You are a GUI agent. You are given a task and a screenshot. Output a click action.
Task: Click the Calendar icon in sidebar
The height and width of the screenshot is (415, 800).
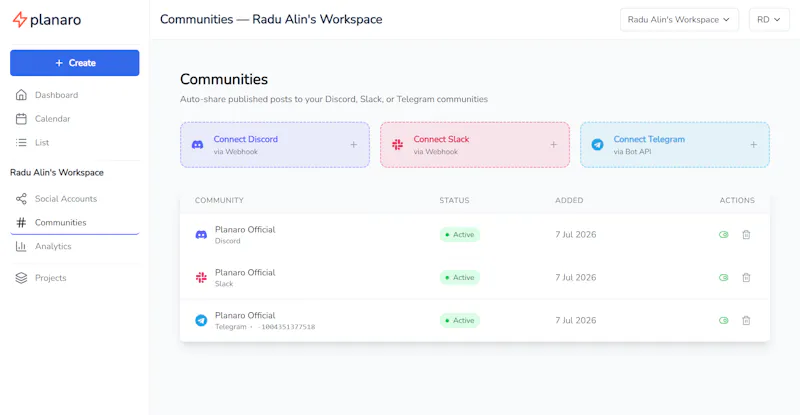pos(21,119)
